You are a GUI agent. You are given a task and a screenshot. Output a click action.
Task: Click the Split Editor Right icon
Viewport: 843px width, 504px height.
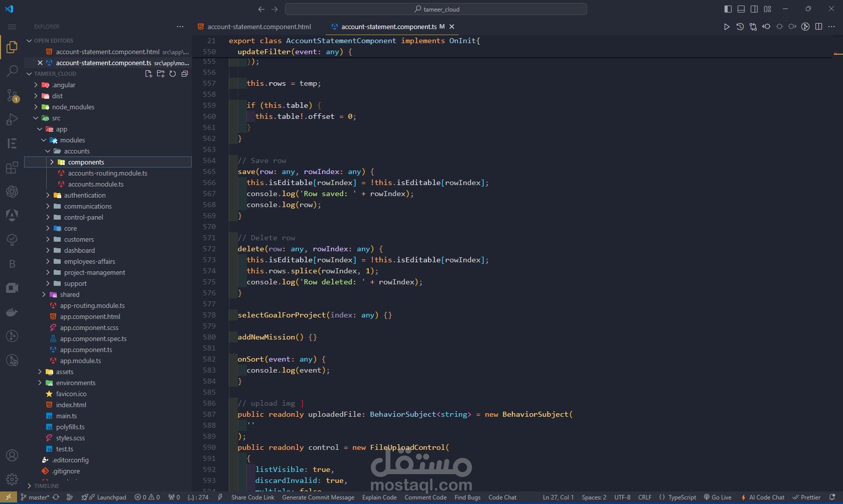tap(819, 27)
